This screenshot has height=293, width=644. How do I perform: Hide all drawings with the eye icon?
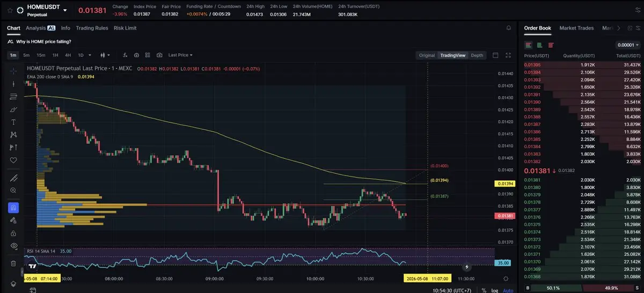coord(13,246)
